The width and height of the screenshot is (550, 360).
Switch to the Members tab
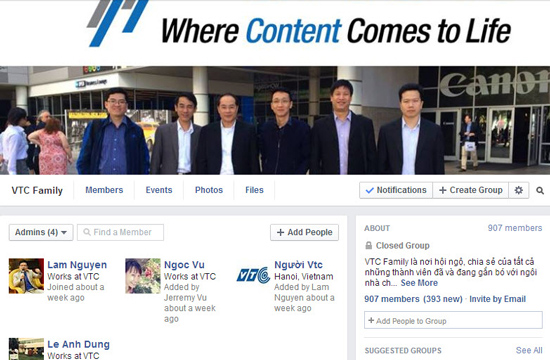tap(104, 190)
